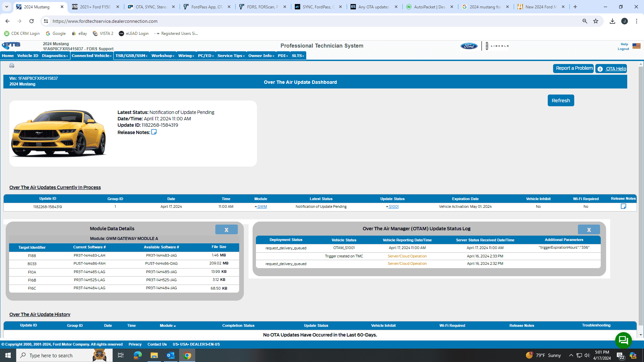Expand the TSB/GSB/SSM dropdown menu

(x=131, y=56)
